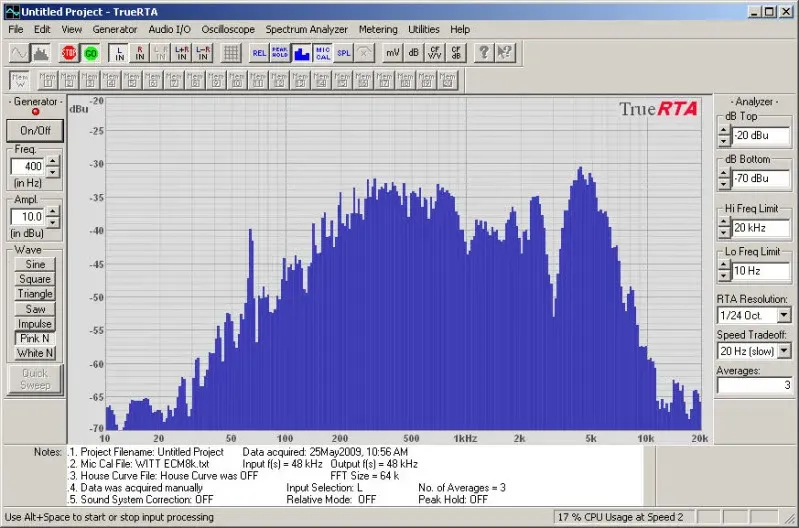The height and width of the screenshot is (528, 799).
Task: Click the Hi Freq Limit field showing 20 kHz
Action: 761,228
